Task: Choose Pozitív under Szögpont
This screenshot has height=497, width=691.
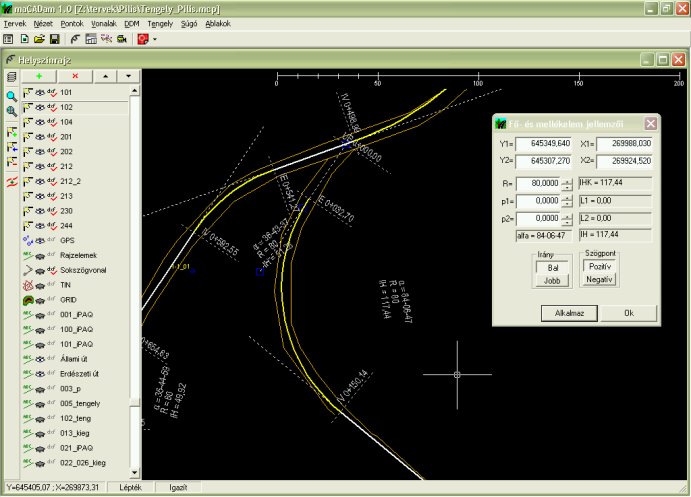Action: [x=600, y=266]
